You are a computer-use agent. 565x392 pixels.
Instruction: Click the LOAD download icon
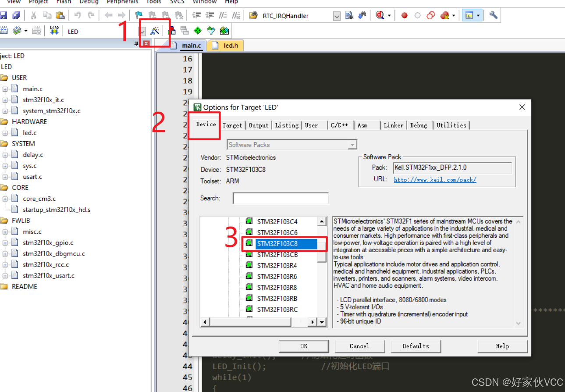point(54,31)
